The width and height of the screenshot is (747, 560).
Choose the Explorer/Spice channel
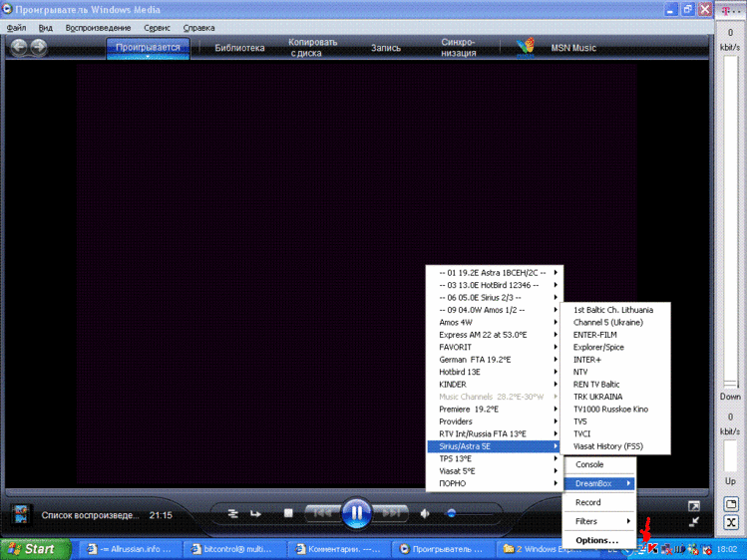[x=615, y=347]
